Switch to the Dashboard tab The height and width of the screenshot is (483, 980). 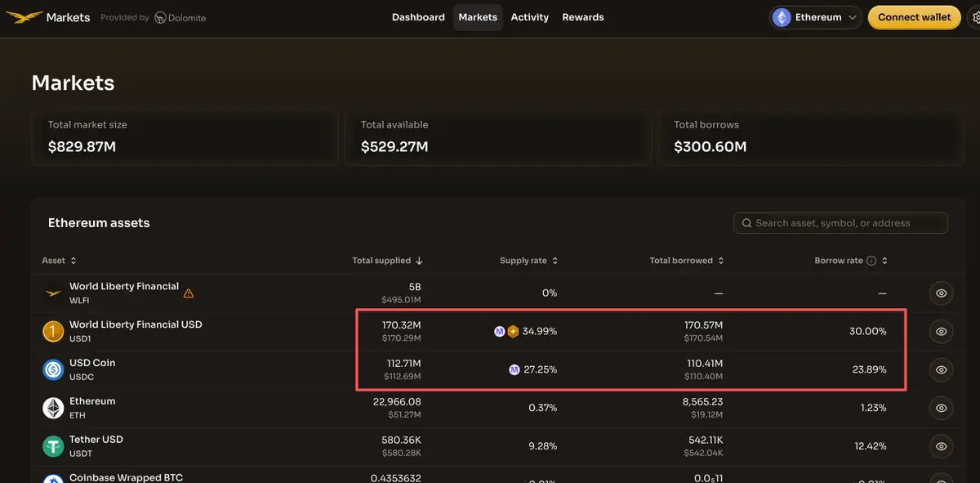click(x=418, y=17)
